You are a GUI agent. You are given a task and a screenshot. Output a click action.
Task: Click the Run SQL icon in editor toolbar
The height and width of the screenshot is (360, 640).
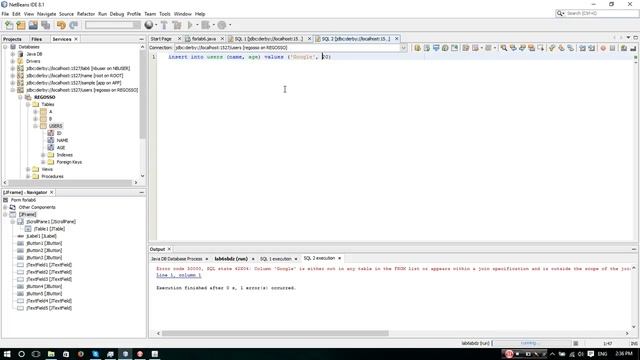[x=417, y=48]
